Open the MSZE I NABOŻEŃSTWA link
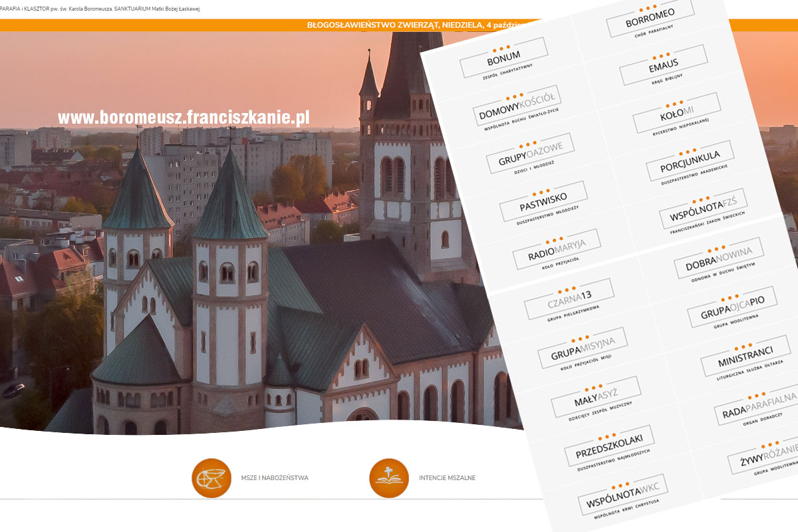The height and width of the screenshot is (532, 798). tap(275, 478)
